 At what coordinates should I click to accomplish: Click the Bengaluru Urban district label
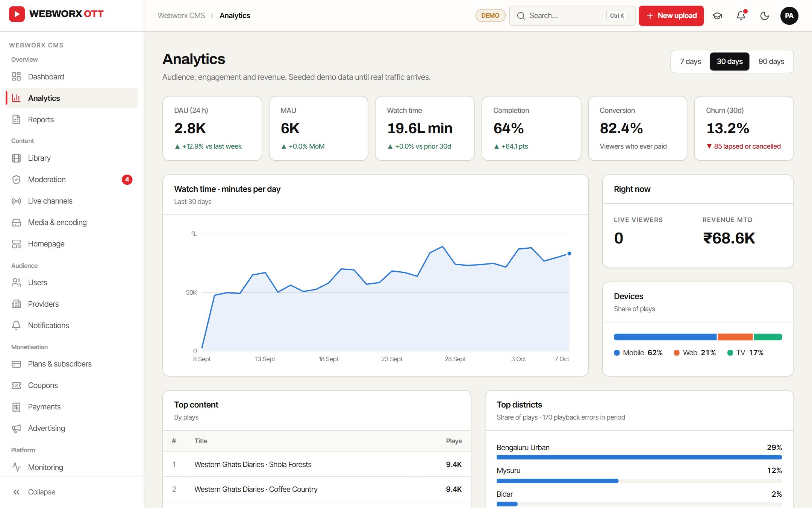[x=523, y=447]
